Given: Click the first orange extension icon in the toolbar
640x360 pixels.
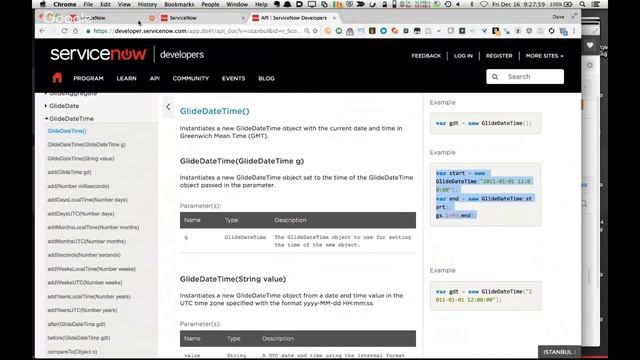Looking at the screenshot, I should pos(327,31).
